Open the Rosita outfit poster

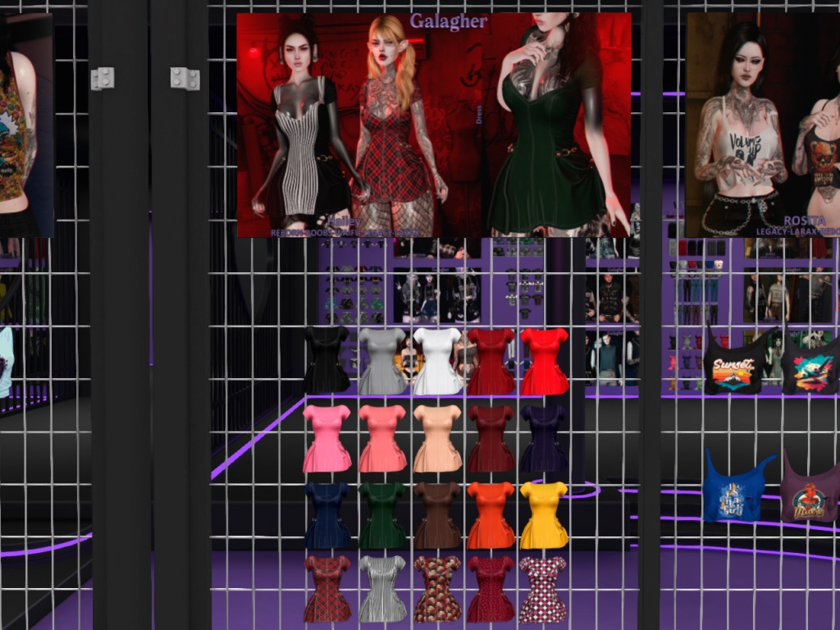[762, 125]
